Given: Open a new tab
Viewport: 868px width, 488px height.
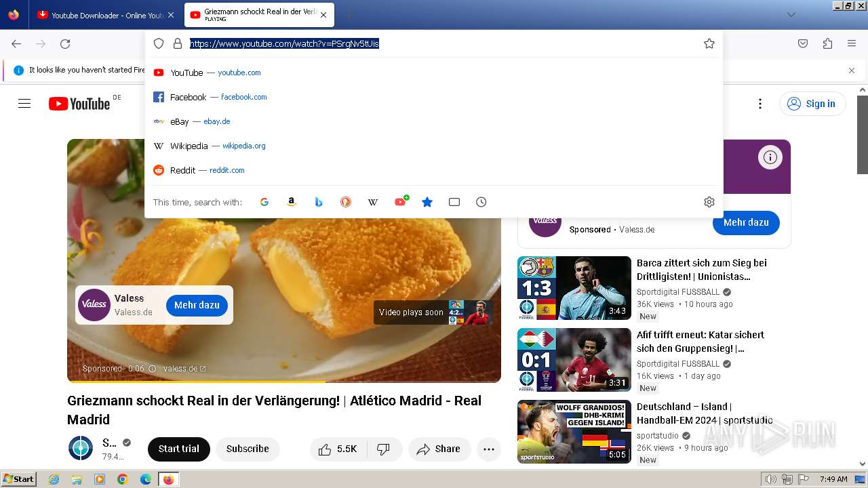Looking at the screenshot, I should (349, 15).
